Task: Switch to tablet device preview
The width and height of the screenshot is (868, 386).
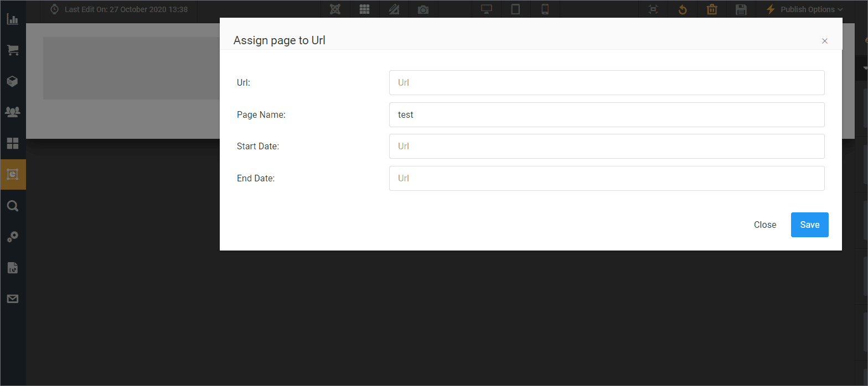Action: click(x=515, y=9)
